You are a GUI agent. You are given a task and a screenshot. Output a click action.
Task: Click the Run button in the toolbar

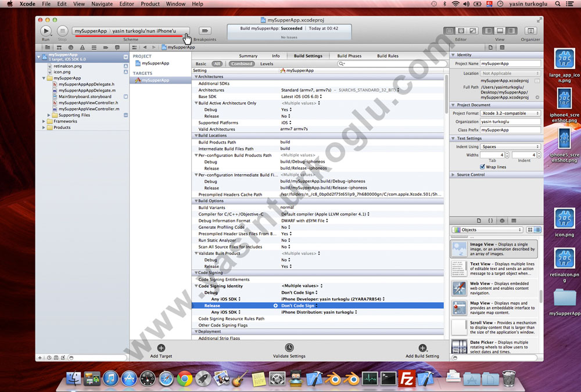(x=46, y=31)
